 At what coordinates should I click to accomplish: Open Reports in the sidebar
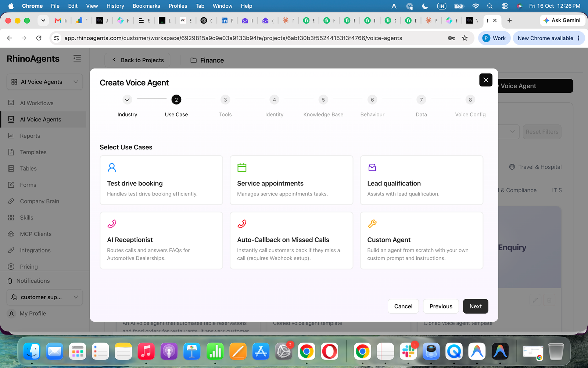pyautogui.click(x=30, y=136)
